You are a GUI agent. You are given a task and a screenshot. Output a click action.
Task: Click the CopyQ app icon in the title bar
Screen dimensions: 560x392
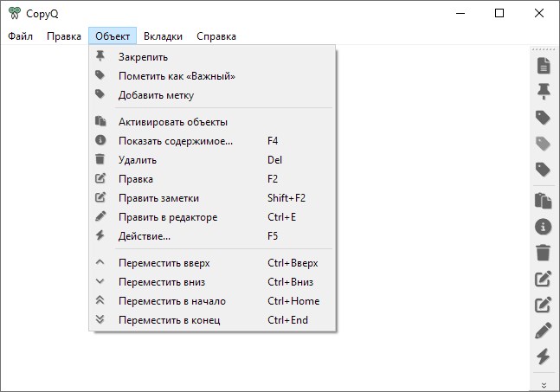[x=14, y=13]
